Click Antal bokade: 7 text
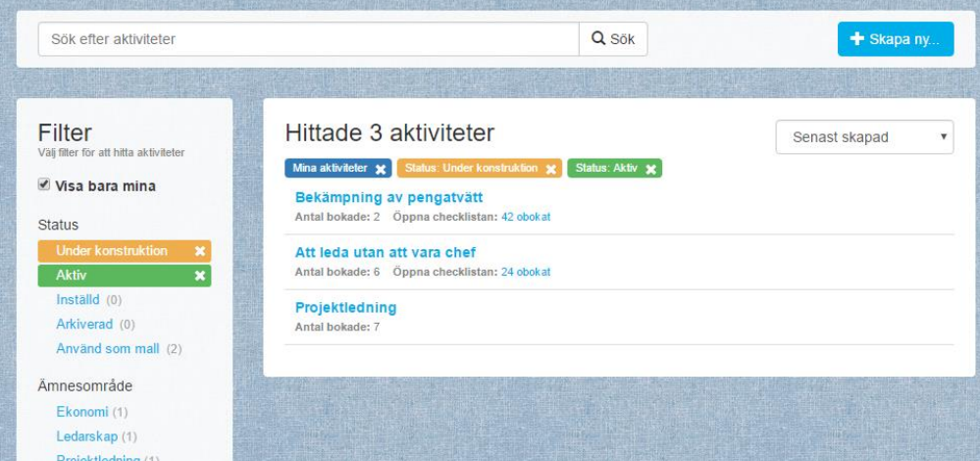This screenshot has width=980, height=461. tap(337, 327)
